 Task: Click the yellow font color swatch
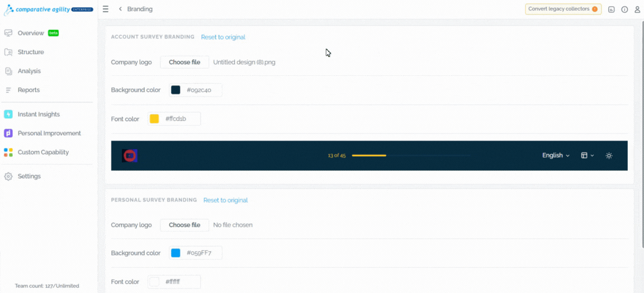154,119
